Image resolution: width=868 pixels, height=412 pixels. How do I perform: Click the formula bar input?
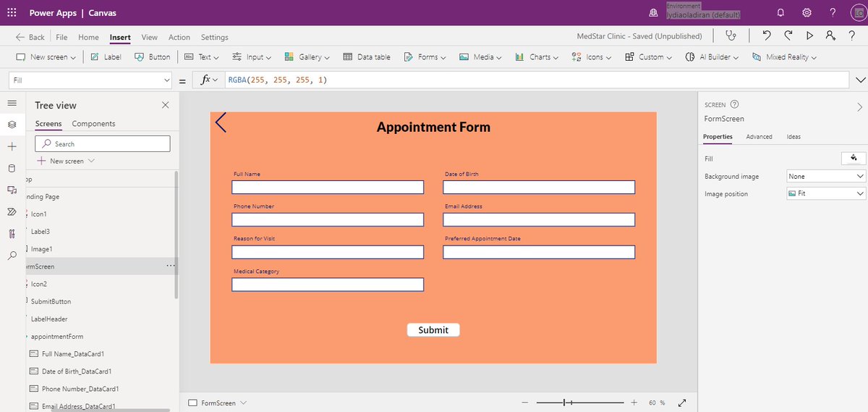click(535, 80)
